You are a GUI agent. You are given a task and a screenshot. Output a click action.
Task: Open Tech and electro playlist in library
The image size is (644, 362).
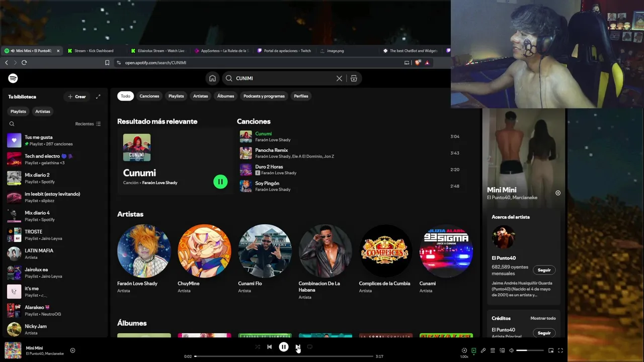coord(54,159)
